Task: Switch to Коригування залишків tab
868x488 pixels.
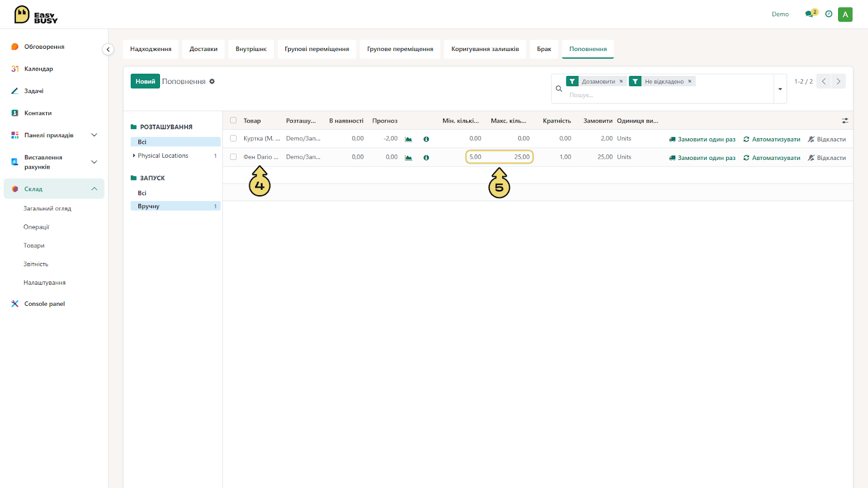Action: tap(485, 49)
